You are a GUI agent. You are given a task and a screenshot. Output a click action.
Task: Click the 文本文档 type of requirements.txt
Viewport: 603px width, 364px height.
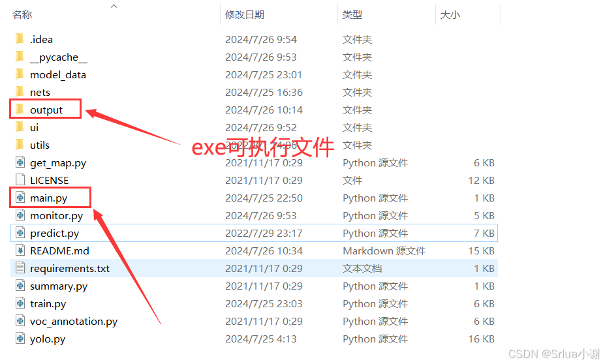[362, 269]
